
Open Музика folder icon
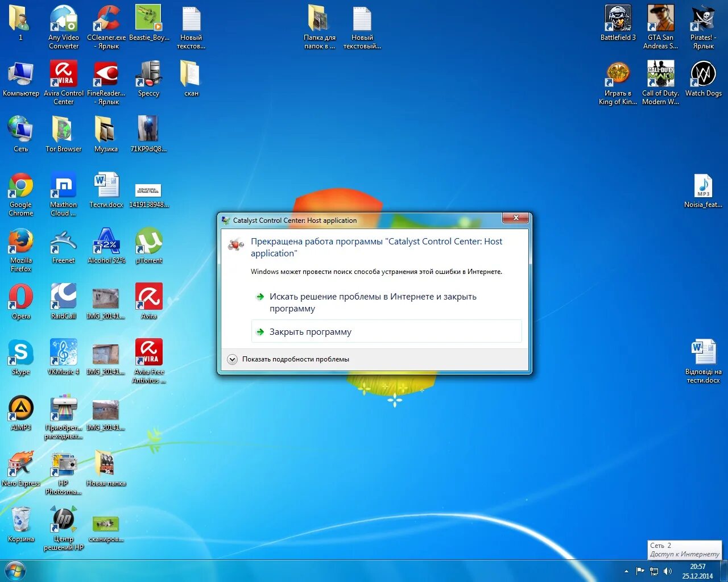[106, 134]
